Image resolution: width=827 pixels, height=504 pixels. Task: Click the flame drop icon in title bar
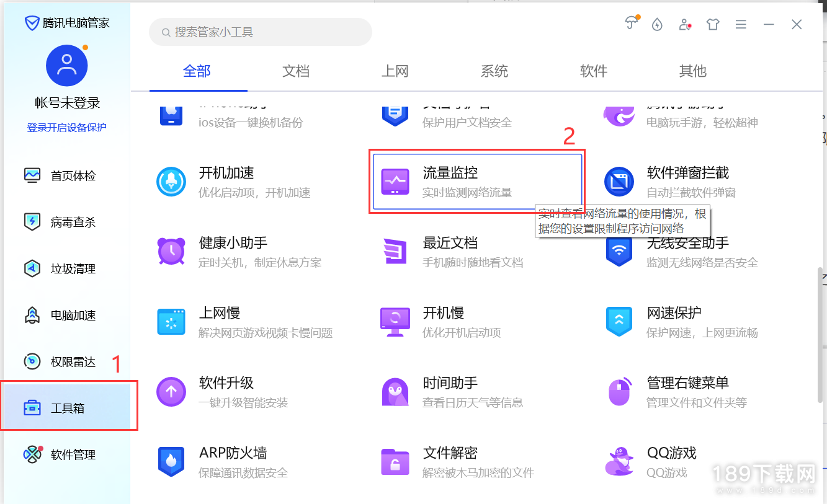coord(657,24)
